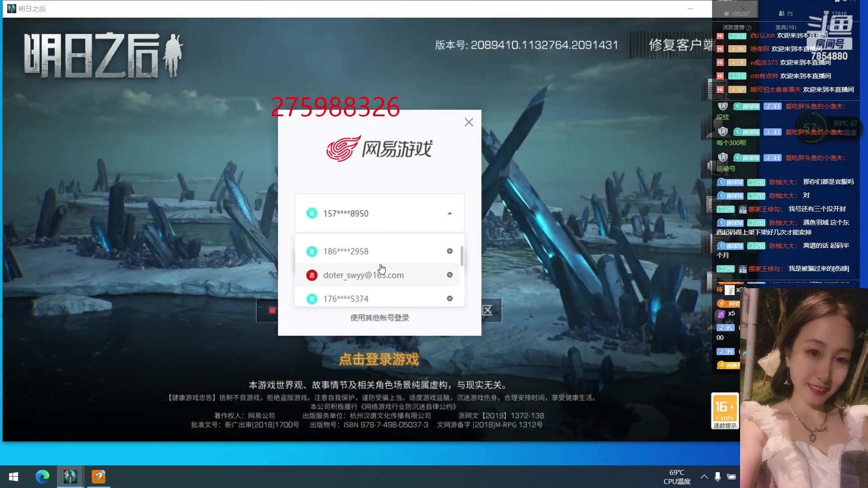
Task: Click the 活跃度榜 help question icon
Action: pyautogui.click(x=749, y=28)
